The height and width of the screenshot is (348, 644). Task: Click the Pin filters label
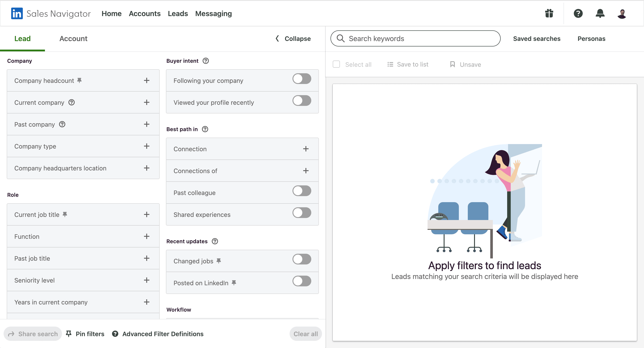tap(90, 334)
